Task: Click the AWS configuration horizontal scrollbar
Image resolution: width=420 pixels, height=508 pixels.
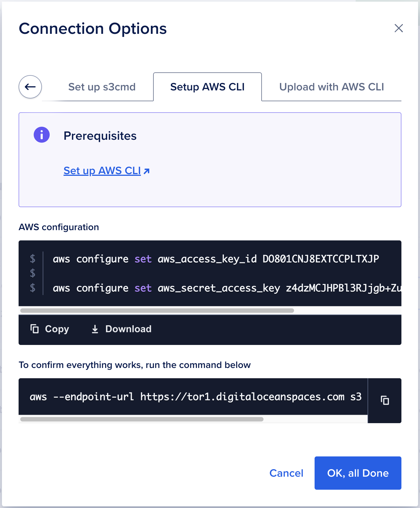Action: coord(157,311)
